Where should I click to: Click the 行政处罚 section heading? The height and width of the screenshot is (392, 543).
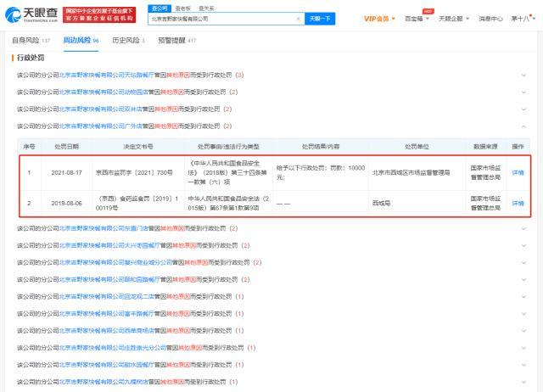tap(31, 58)
